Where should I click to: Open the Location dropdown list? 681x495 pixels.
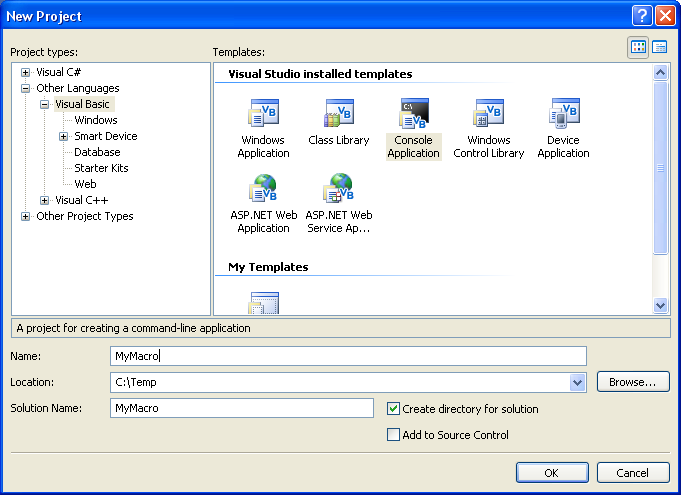click(x=577, y=382)
